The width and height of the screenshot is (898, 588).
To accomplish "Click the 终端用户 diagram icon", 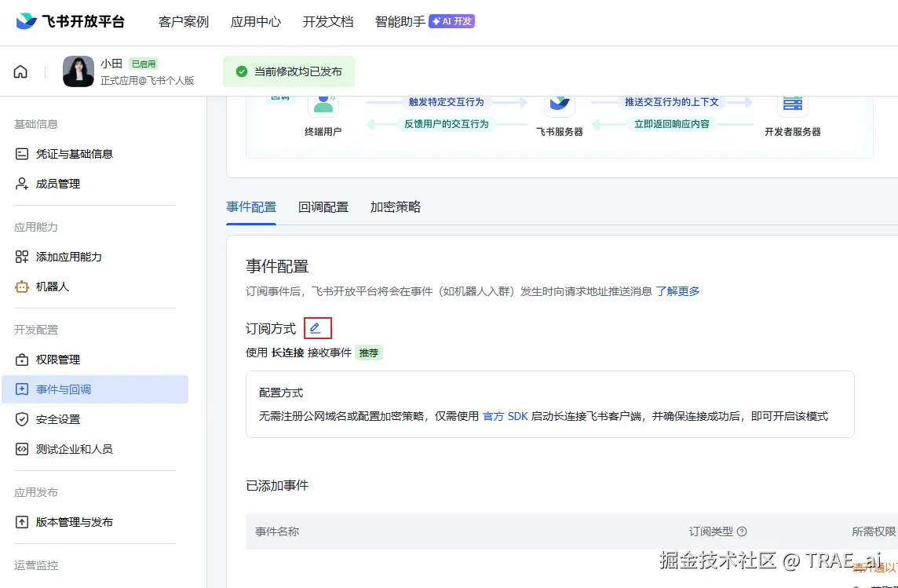I will pos(323,104).
